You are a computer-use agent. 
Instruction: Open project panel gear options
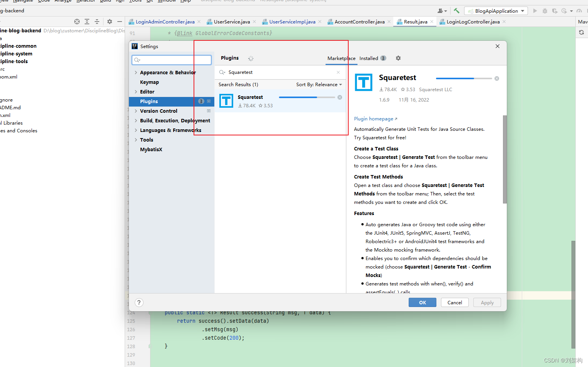click(110, 22)
